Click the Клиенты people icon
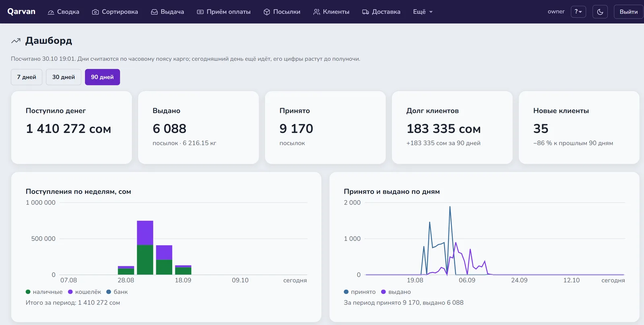Screen dimensions: 644x325 pyautogui.click(x=317, y=12)
